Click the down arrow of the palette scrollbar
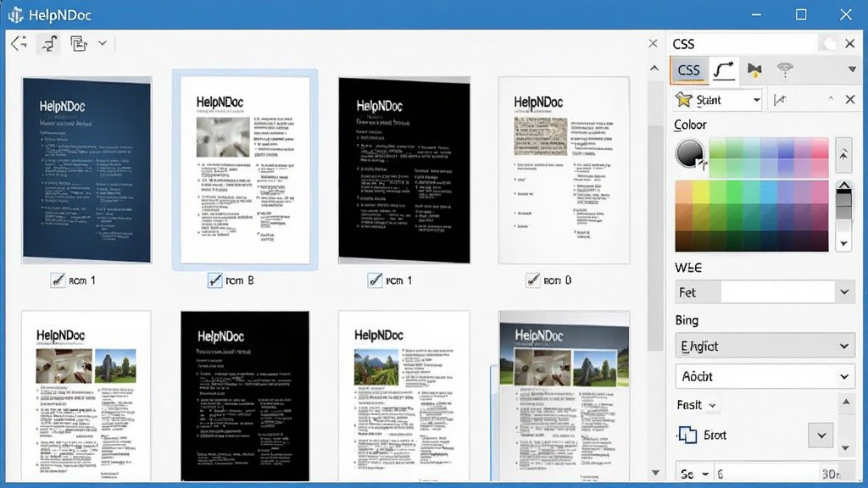The width and height of the screenshot is (868, 488). coord(843,243)
